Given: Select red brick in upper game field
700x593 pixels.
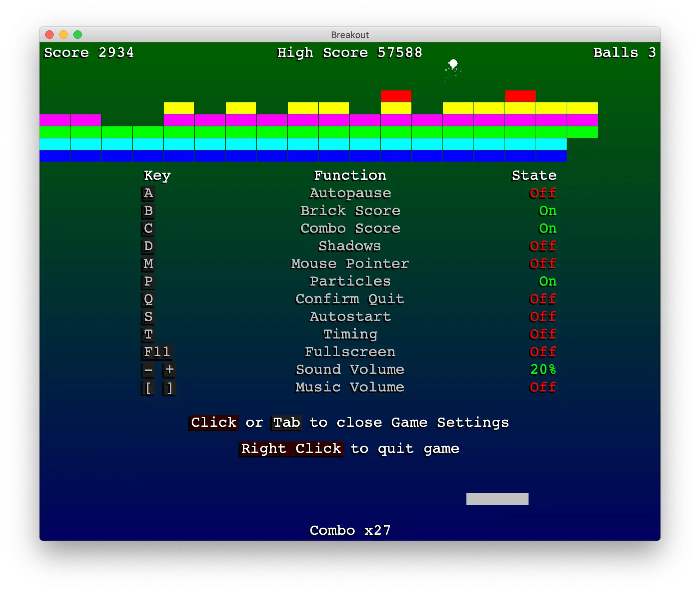Looking at the screenshot, I should click(x=395, y=94).
